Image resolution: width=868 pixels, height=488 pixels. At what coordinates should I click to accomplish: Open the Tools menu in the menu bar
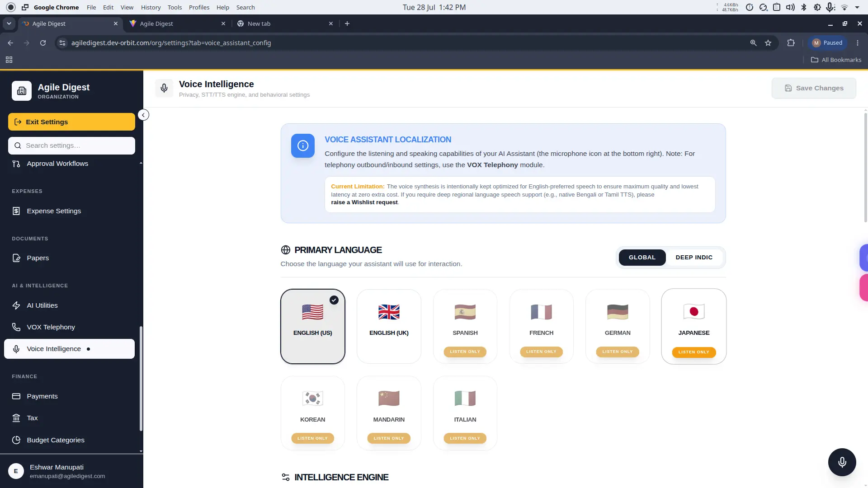(x=175, y=7)
